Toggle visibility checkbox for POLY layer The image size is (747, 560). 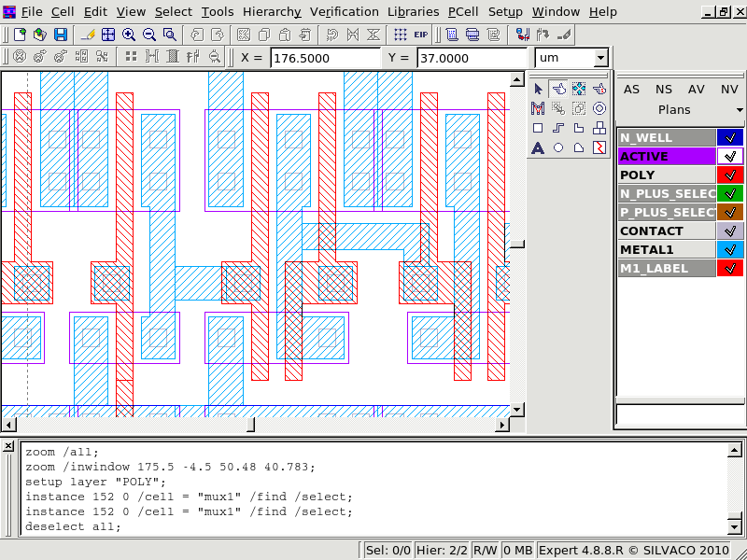729,175
